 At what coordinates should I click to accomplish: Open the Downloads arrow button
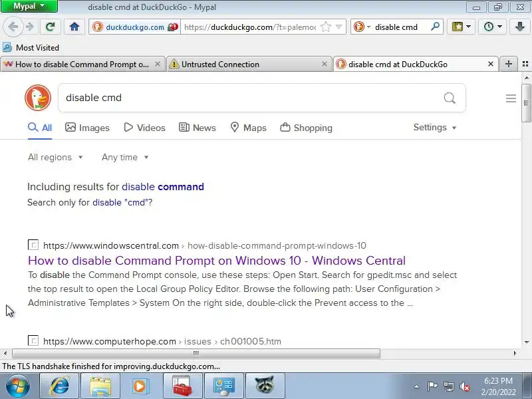coord(520,27)
